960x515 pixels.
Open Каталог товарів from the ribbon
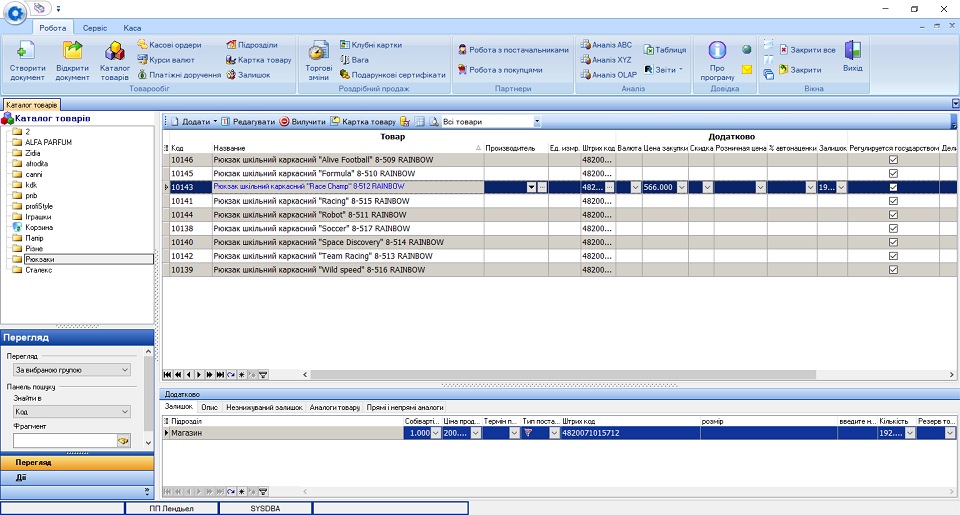[x=114, y=60]
